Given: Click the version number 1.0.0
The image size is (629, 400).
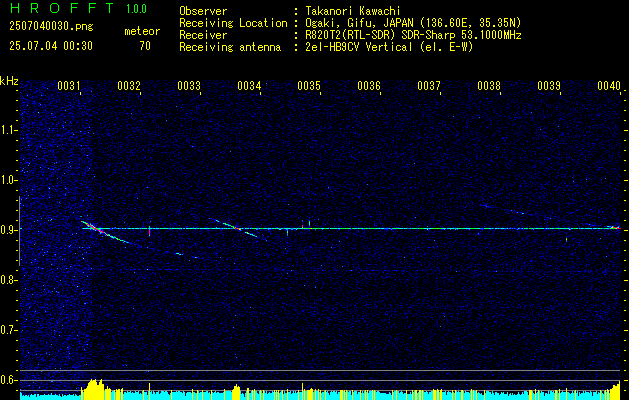Looking at the screenshot, I should point(136,9).
